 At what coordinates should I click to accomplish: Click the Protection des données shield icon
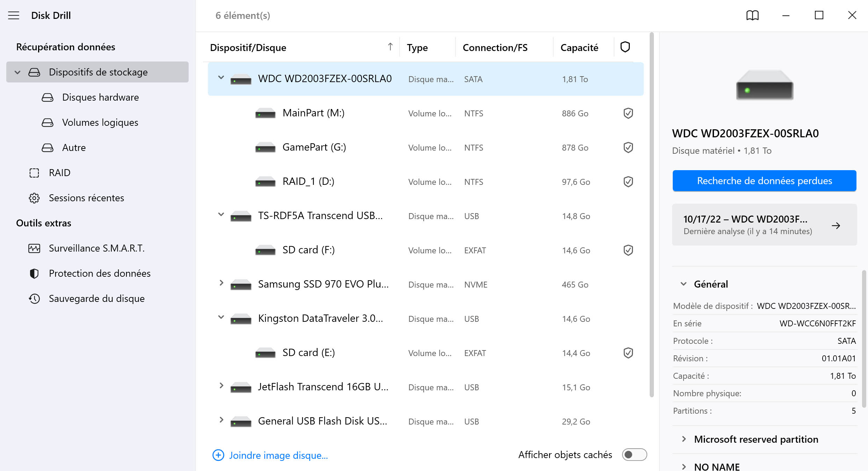pyautogui.click(x=34, y=274)
